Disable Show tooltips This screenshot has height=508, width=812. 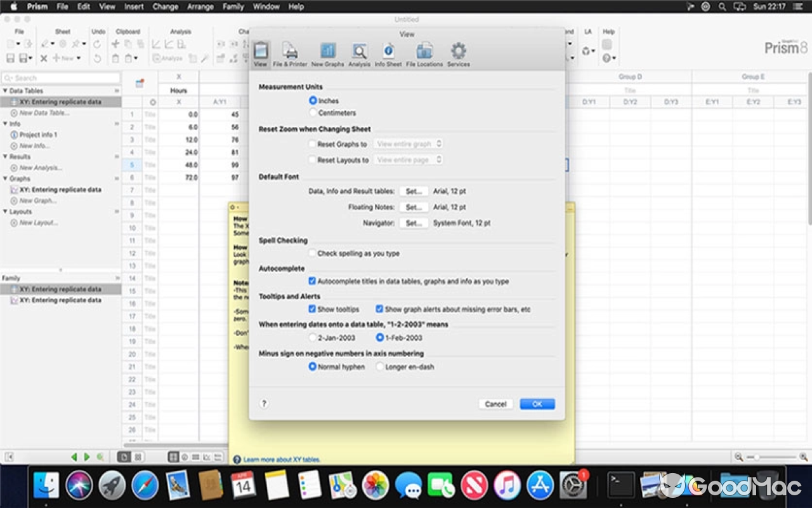[x=312, y=309]
